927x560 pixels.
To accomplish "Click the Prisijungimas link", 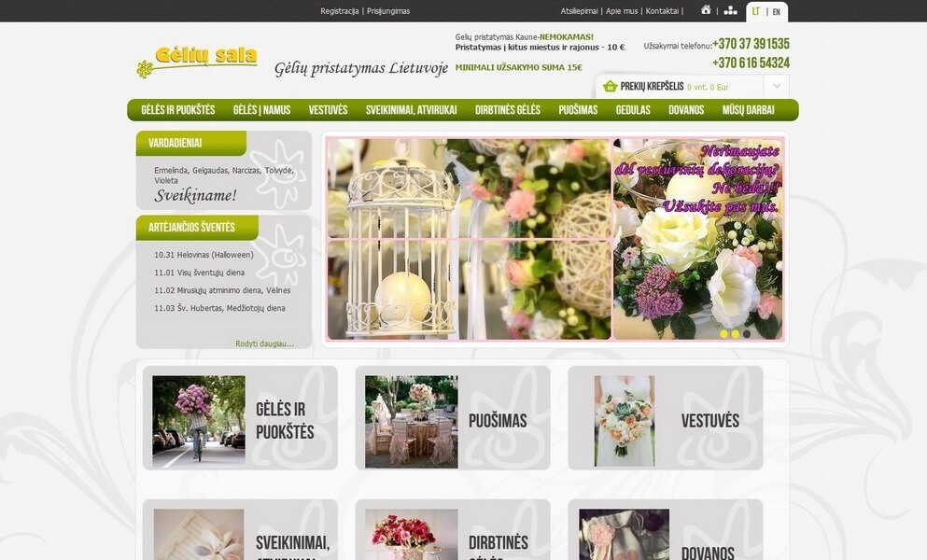I will click(387, 11).
